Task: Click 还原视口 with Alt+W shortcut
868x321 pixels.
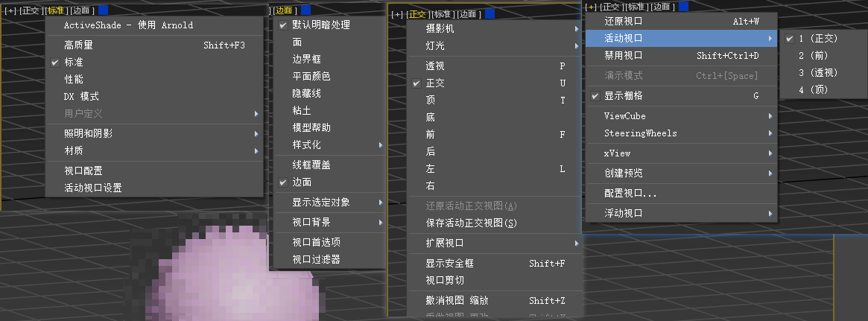Action: 681,22
